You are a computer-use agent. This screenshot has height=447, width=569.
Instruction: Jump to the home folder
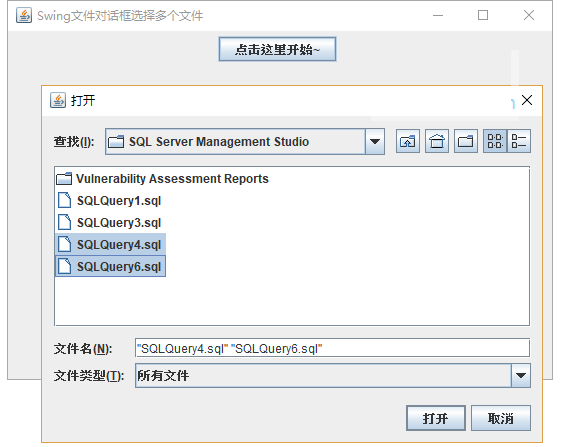click(x=437, y=141)
